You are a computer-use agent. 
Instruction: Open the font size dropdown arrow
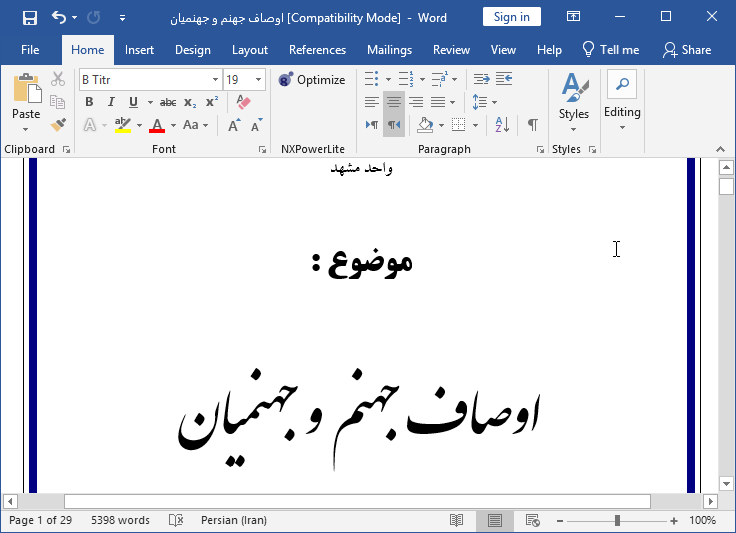coord(259,80)
